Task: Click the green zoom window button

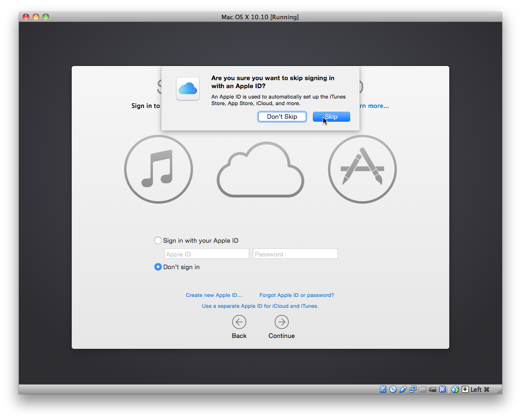Action: [x=46, y=17]
